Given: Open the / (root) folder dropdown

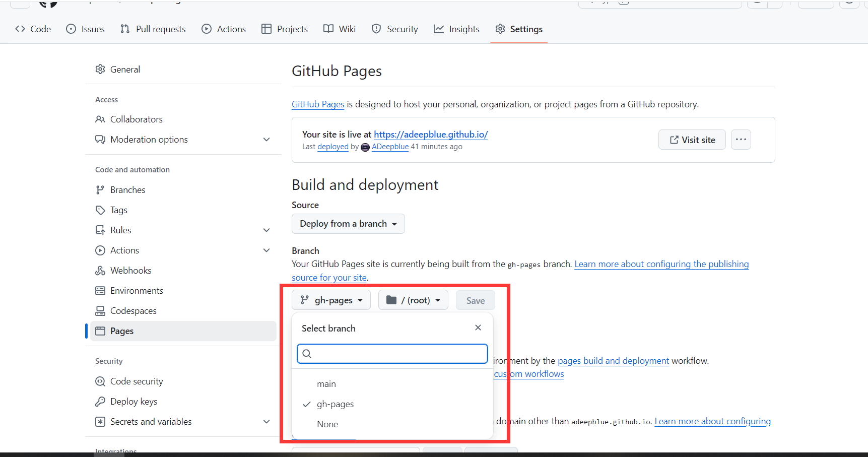Looking at the screenshot, I should coord(413,300).
